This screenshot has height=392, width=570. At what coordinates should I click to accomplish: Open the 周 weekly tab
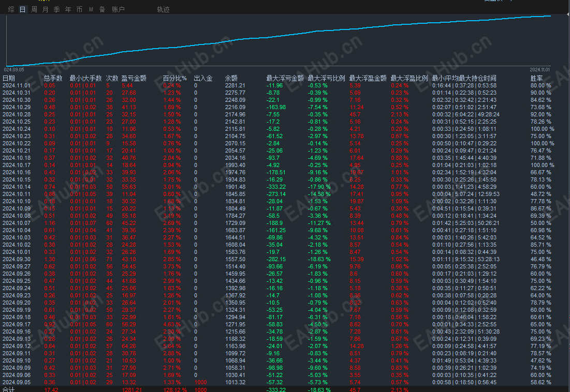[x=34, y=9]
